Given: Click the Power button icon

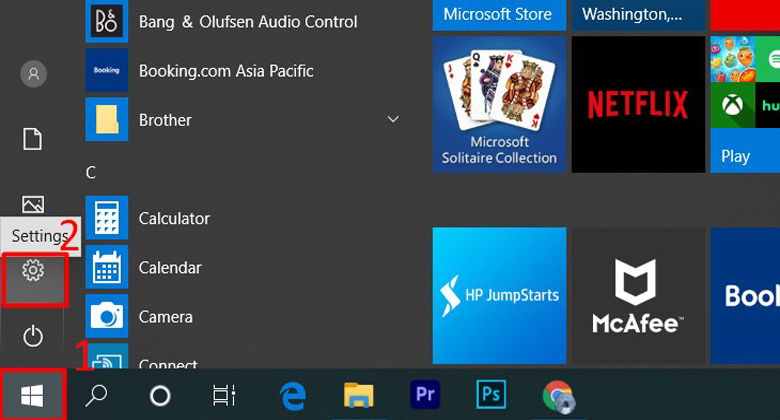Looking at the screenshot, I should [33, 336].
